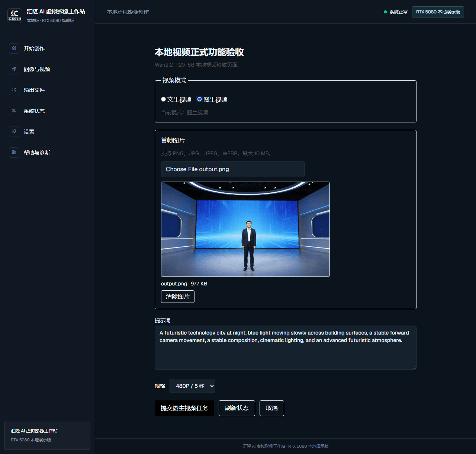Open the 480P / 5 秒 spec dropdown
This screenshot has width=476, height=454.
[192, 386]
